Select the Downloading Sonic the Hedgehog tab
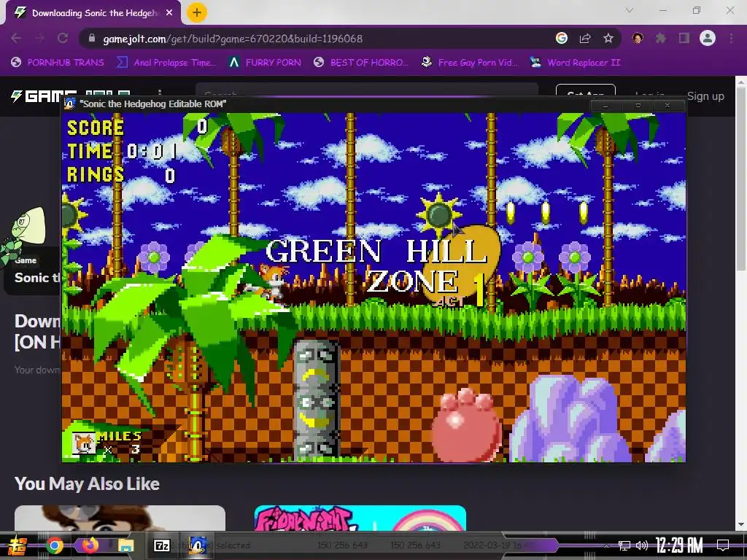747x560 pixels. (94, 13)
